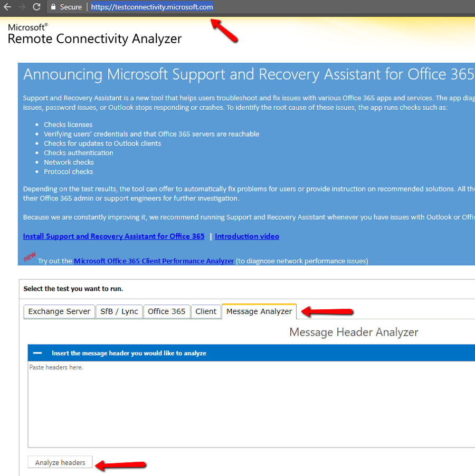This screenshot has height=476, width=475.
Task: Click the Announcing Microsoft Support and Recovery heading
Action: (249, 74)
